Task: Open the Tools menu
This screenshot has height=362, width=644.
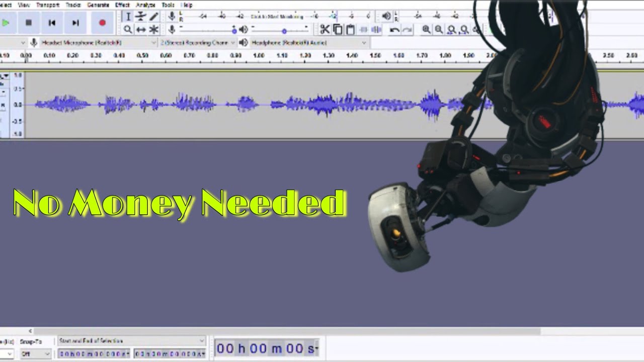Action: pyautogui.click(x=168, y=5)
